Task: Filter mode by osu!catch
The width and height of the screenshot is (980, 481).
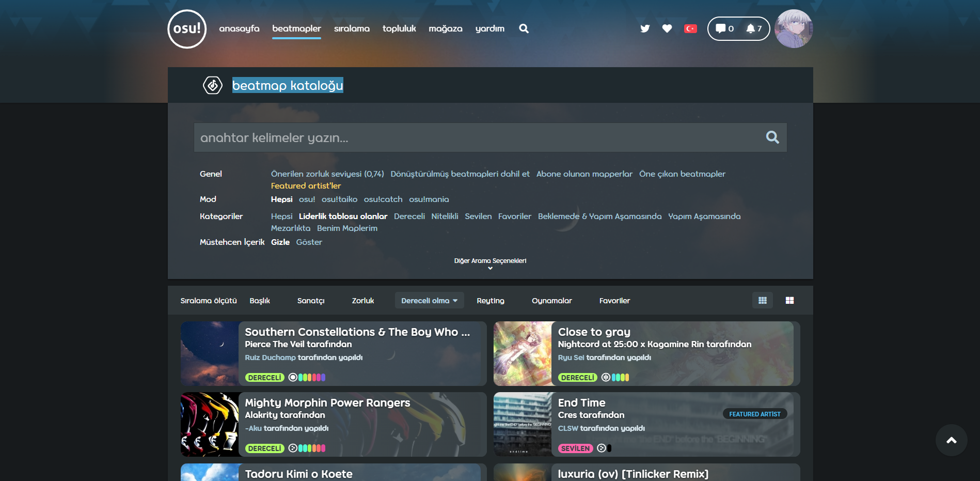Action: [383, 199]
